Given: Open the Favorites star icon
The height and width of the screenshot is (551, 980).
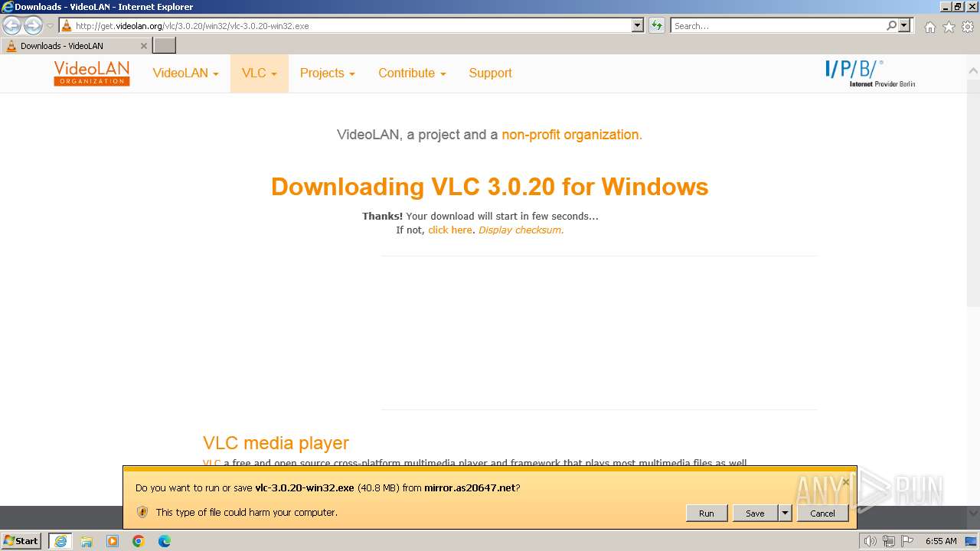Looking at the screenshot, I should [949, 27].
